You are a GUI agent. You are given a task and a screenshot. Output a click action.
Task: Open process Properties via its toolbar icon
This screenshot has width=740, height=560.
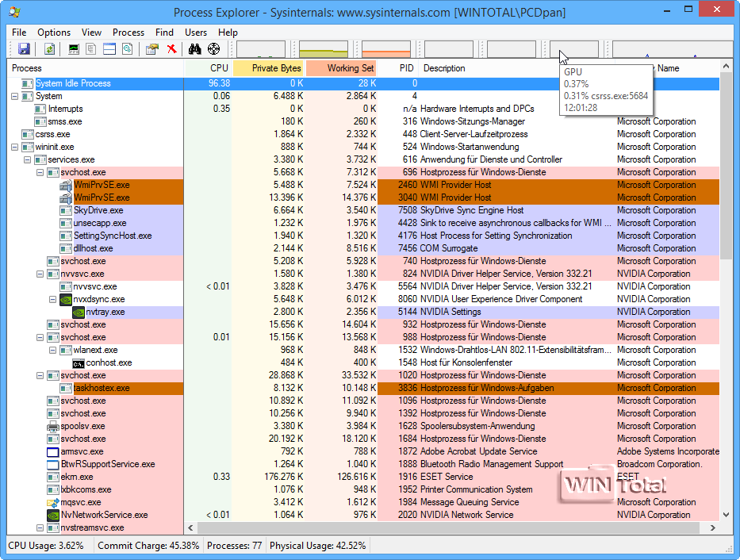[x=151, y=49]
